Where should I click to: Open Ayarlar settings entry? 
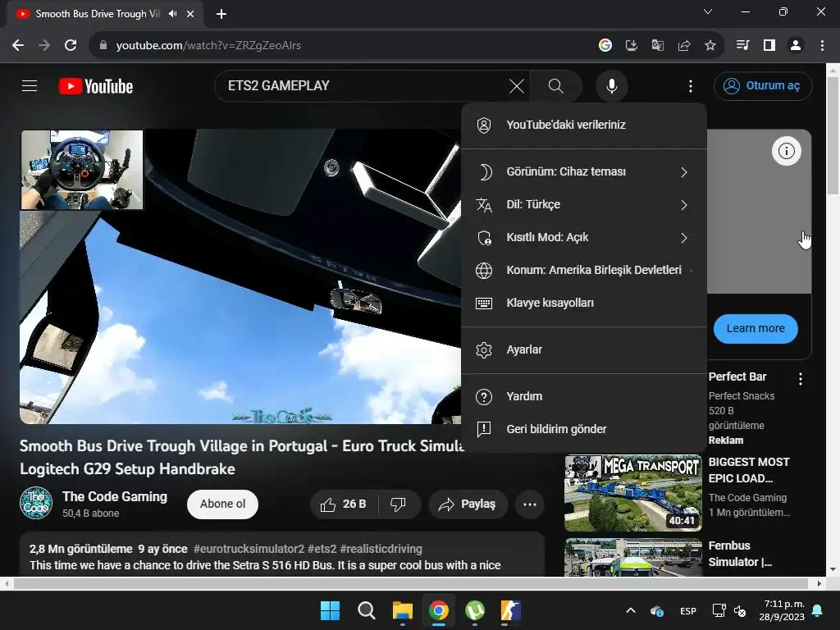coord(584,349)
